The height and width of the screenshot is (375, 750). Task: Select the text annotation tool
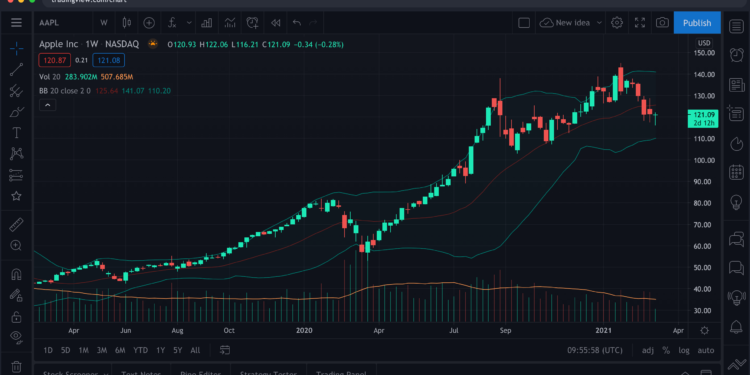16,132
